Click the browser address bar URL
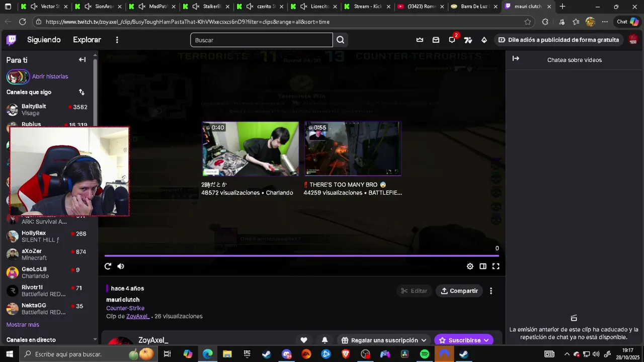This screenshot has width=644, height=362. tap(187, 22)
